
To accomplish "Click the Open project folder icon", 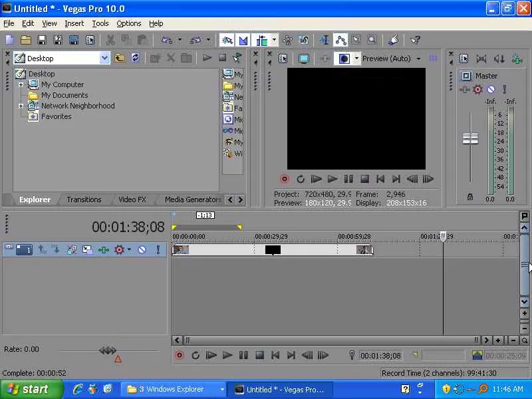I will pos(26,40).
